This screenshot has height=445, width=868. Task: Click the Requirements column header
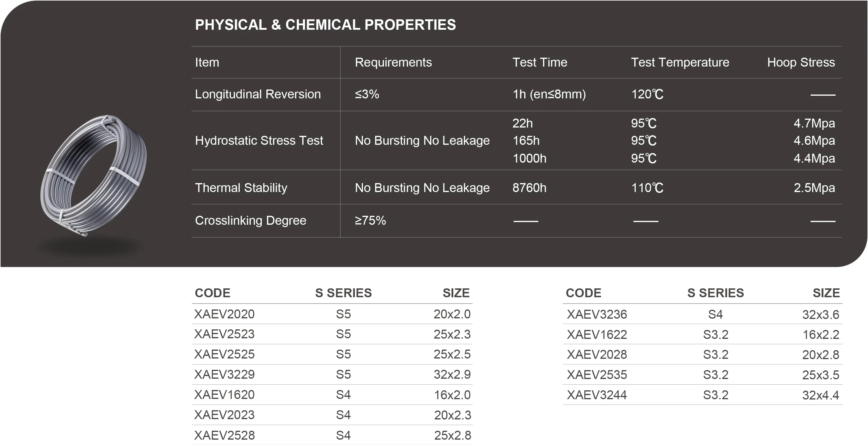[x=393, y=62]
